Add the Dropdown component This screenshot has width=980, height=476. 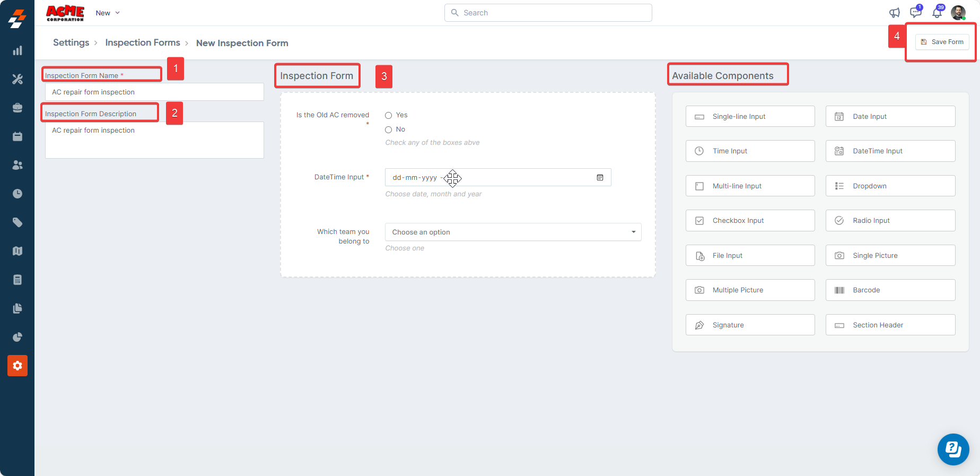(x=890, y=186)
